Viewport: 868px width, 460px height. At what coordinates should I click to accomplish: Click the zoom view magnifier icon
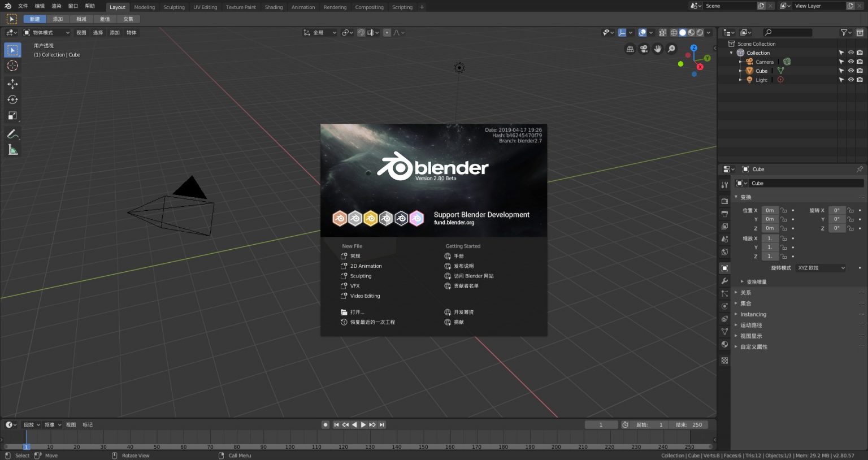671,49
